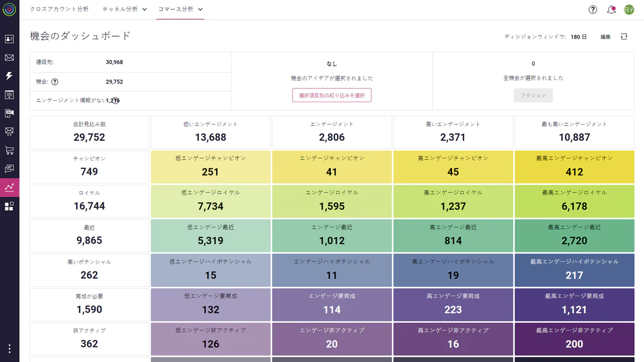Select 最高エンゲージ最近 2,720 cell

tap(575, 236)
